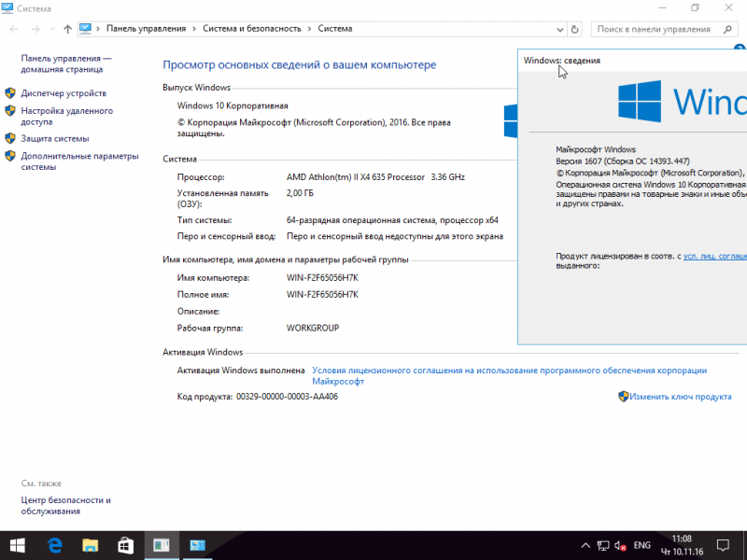Open Центр безопасности и обслуживания link
Screen dimensions: 747x560
click(65, 506)
